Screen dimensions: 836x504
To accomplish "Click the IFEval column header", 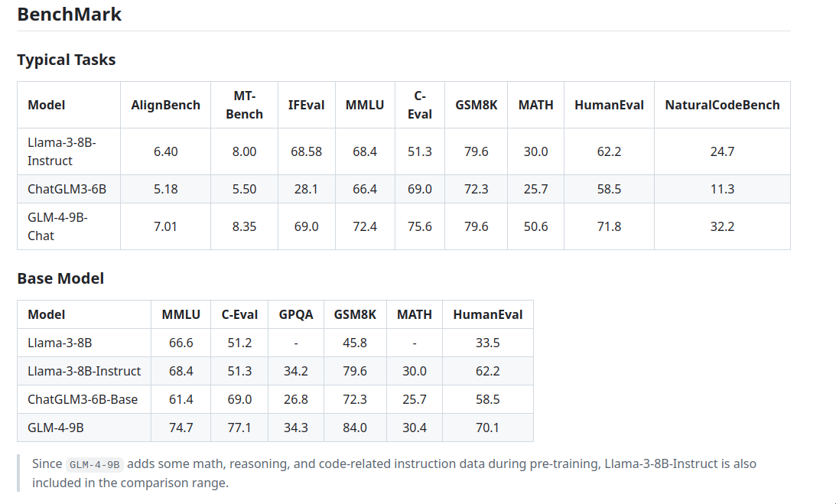I will coord(306,105).
